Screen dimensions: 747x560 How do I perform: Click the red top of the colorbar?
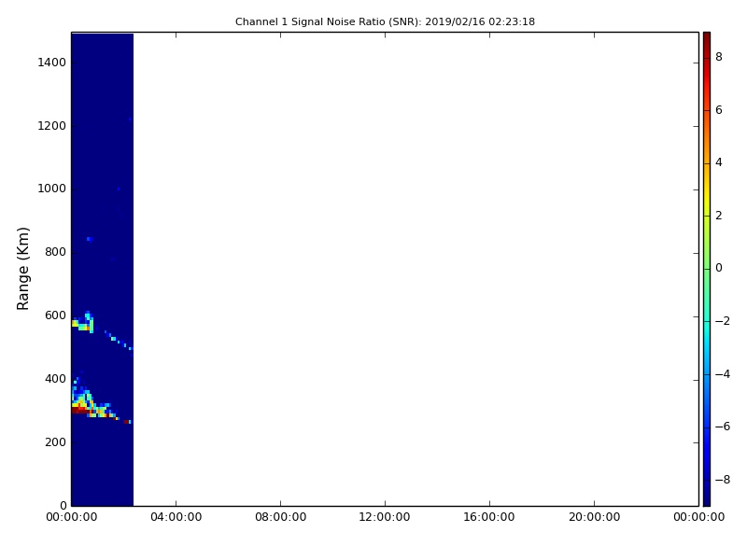[707, 45]
